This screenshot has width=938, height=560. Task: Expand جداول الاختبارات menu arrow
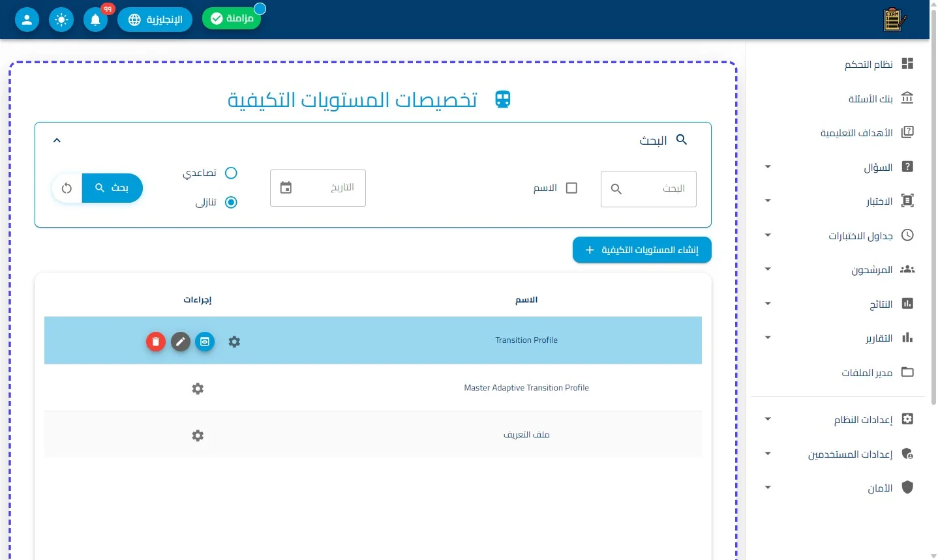[768, 235]
